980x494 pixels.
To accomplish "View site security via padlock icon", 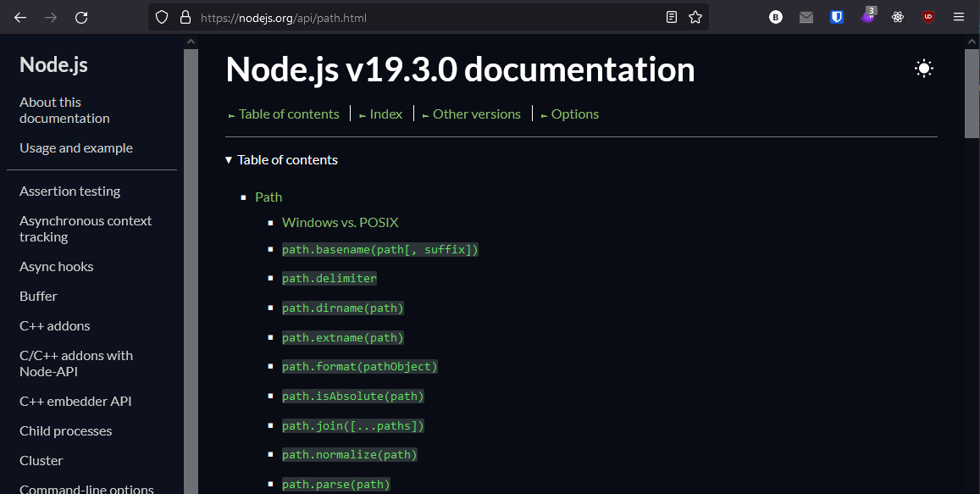I will coord(185,18).
